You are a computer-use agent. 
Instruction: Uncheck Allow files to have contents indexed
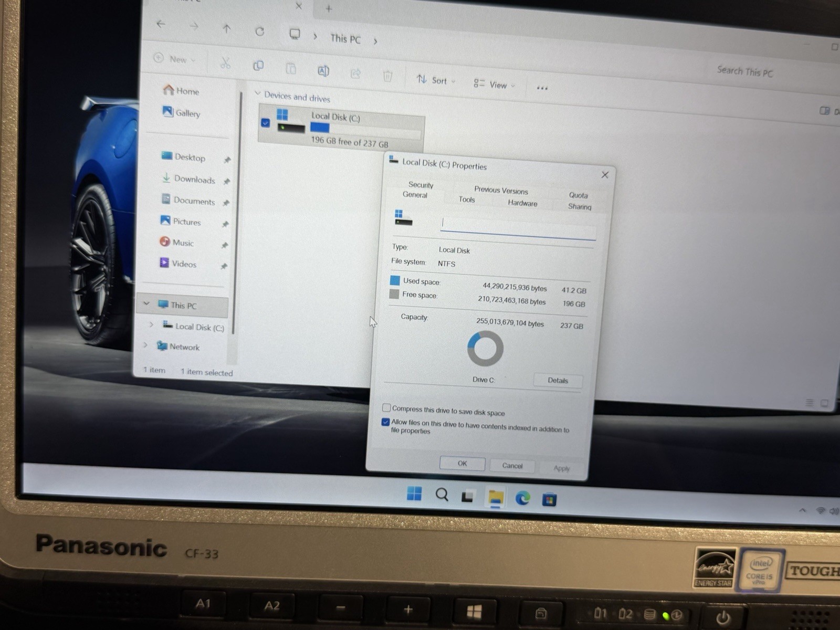385,422
